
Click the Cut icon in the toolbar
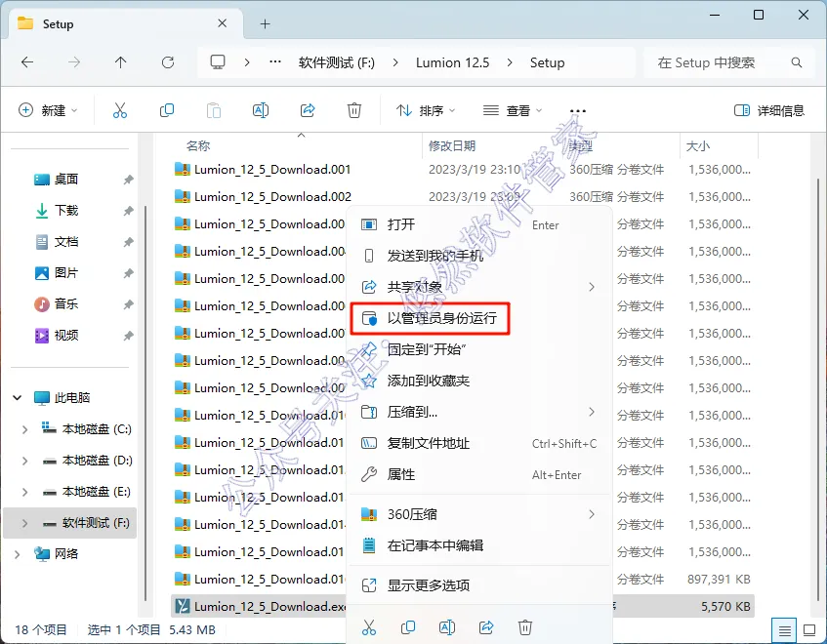[120, 110]
